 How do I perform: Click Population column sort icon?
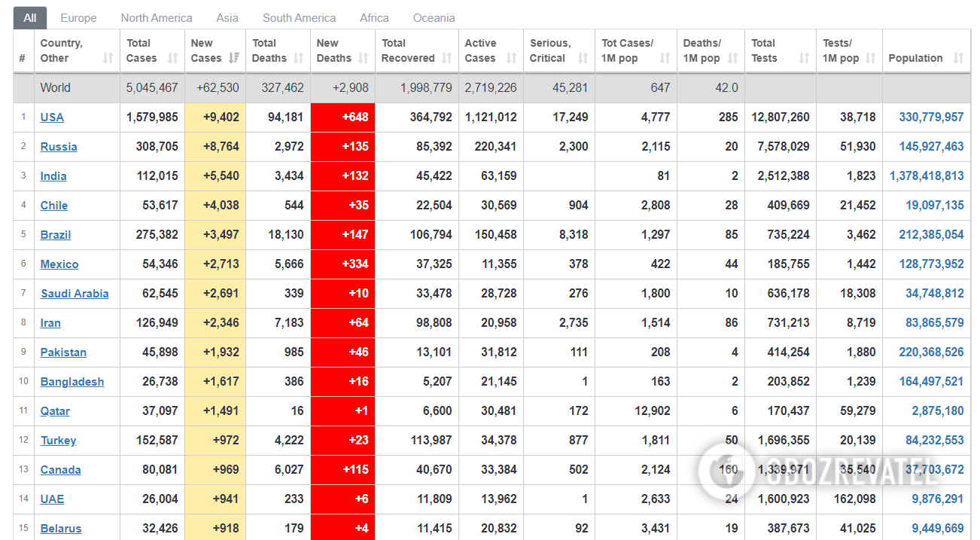(x=958, y=58)
